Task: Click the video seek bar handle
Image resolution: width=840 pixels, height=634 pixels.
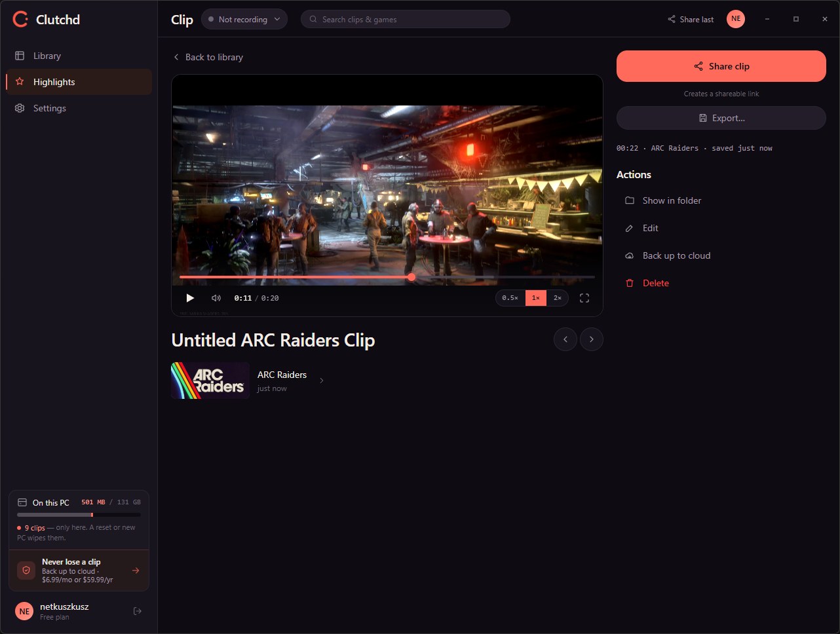Action: pyautogui.click(x=411, y=277)
